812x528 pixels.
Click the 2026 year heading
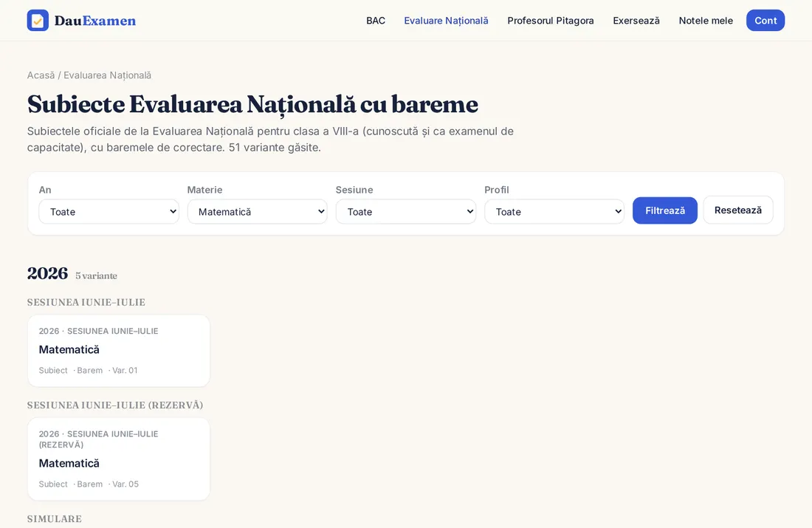pos(48,273)
